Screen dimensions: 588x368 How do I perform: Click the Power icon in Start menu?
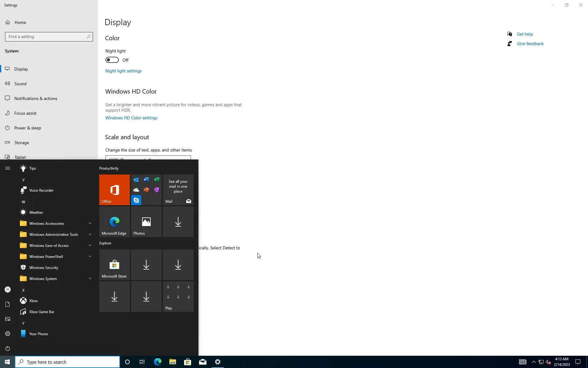pos(8,348)
